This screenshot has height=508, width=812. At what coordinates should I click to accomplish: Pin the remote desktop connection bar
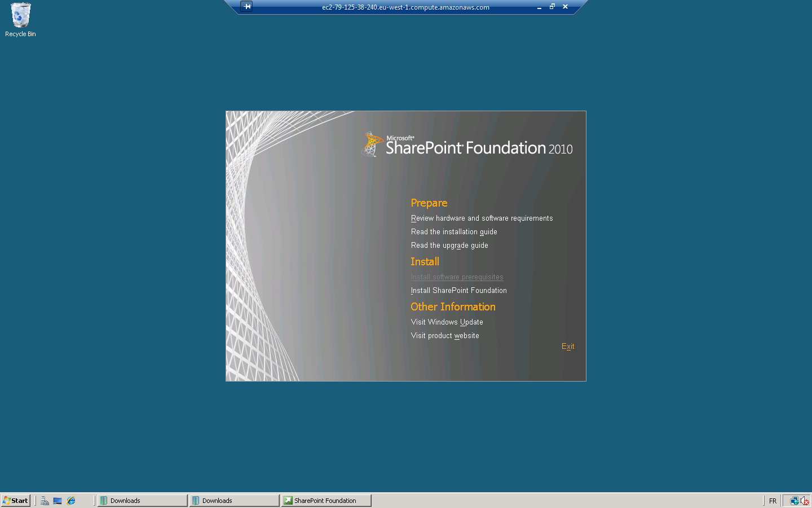point(247,7)
